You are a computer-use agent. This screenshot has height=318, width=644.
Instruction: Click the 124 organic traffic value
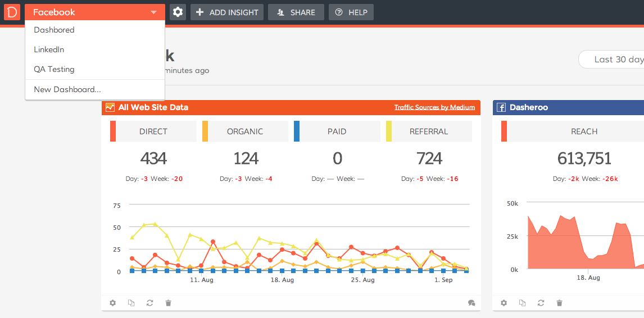point(246,158)
